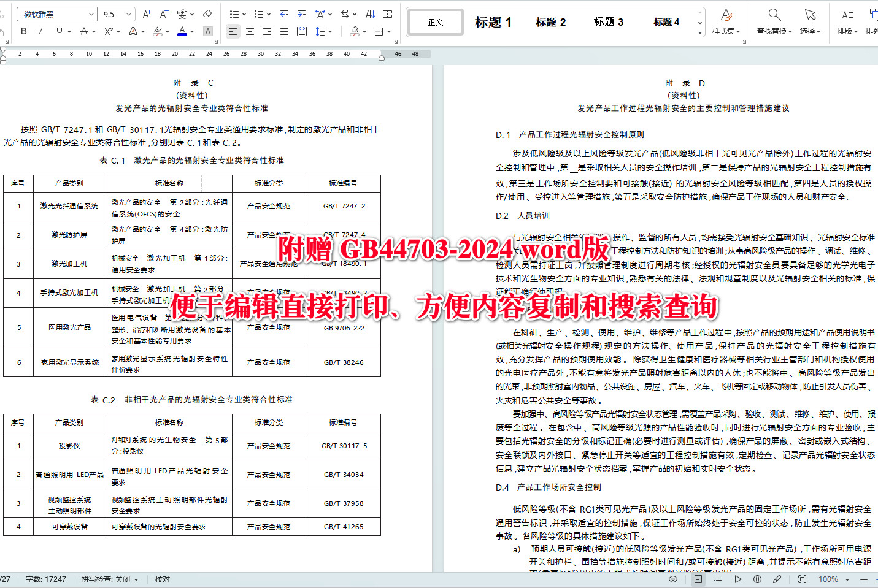
Task: Click the font color blue A swatch
Action: click(182, 31)
